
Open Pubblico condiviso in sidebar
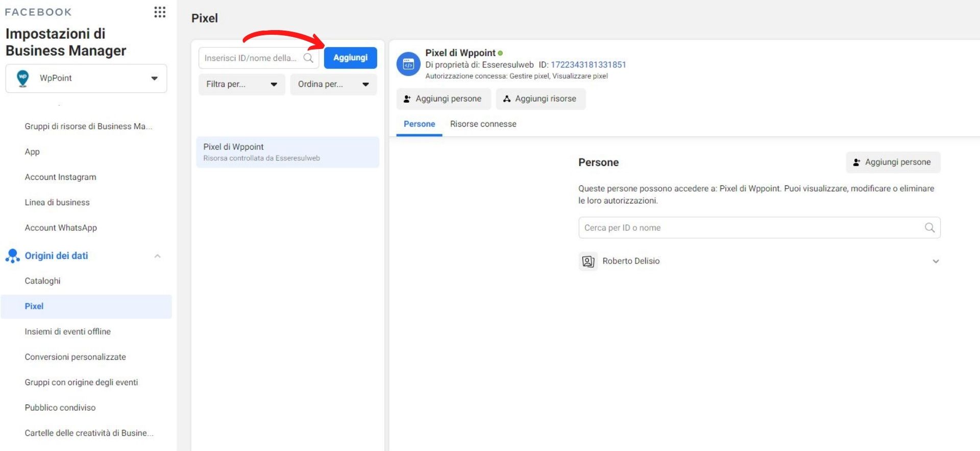click(60, 408)
